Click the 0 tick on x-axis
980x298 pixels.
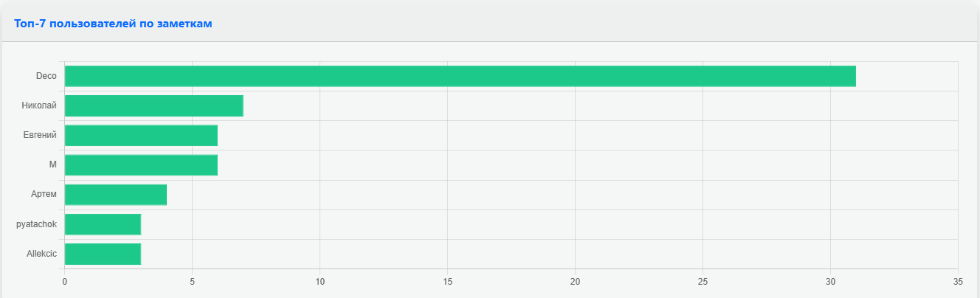point(65,281)
